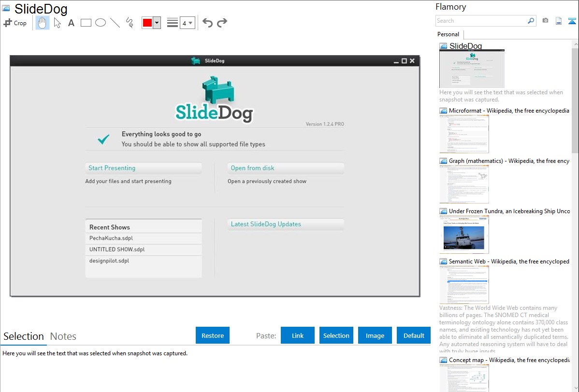
Task: Click the icon beside the SlideDog page title
Action: (x=6, y=8)
